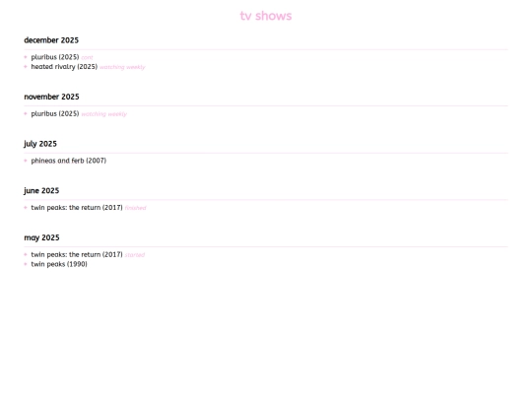The image size is (532, 399).
Task: Click the 'finished' status note
Action: (135, 208)
